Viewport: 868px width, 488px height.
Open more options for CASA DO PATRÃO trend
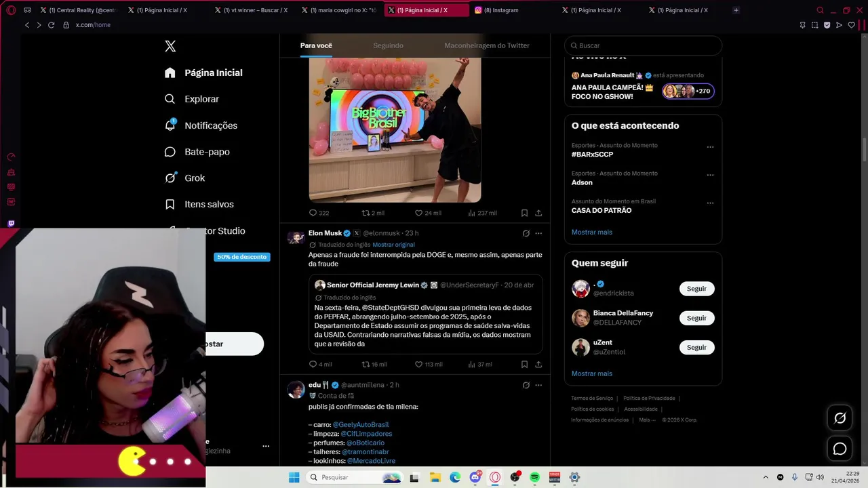(x=710, y=203)
